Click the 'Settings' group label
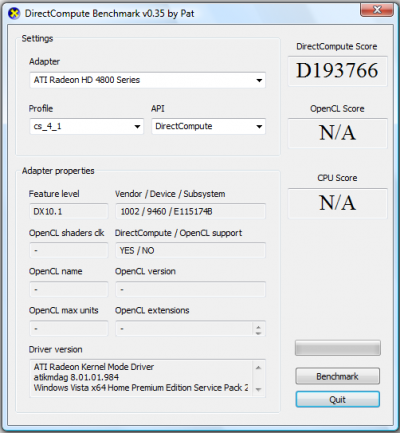 point(37,39)
